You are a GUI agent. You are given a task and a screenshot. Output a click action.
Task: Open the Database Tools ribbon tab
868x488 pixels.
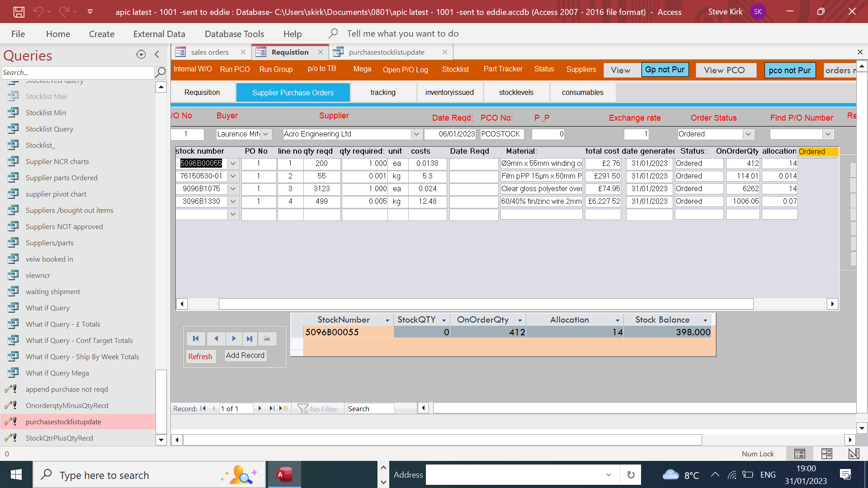point(234,34)
